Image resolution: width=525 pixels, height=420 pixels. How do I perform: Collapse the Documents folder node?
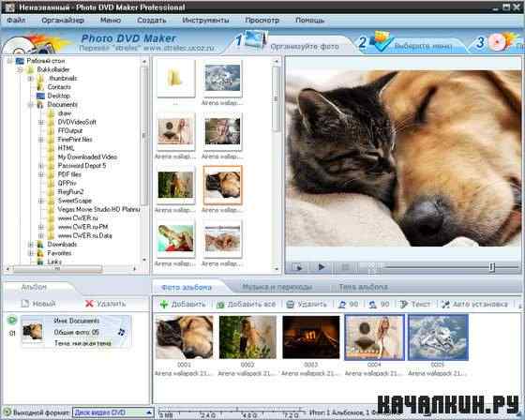pyautogui.click(x=30, y=105)
